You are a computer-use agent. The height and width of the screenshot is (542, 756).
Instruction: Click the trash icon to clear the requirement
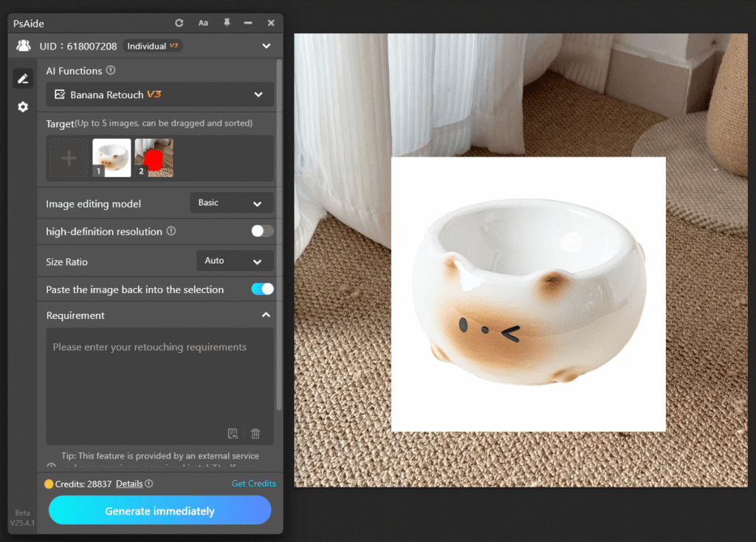point(255,434)
